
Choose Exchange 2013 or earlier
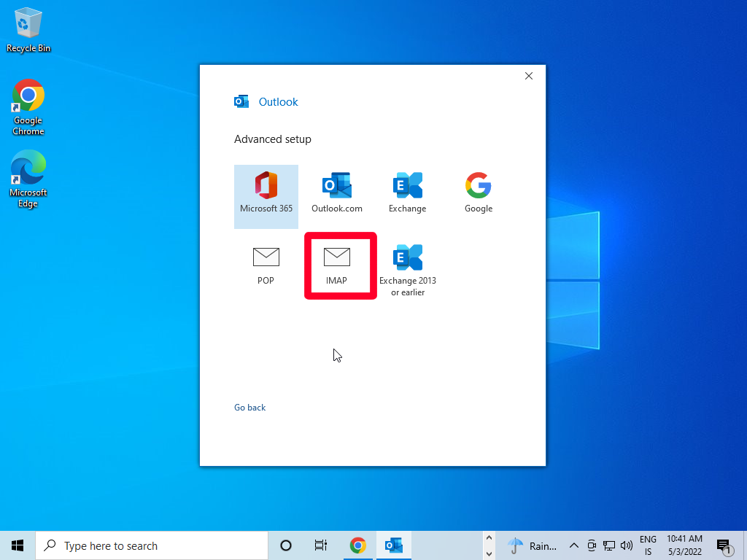(x=407, y=271)
